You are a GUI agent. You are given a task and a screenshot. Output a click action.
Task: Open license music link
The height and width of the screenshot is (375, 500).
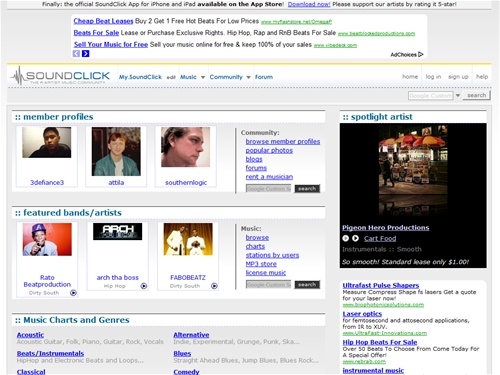(x=266, y=273)
